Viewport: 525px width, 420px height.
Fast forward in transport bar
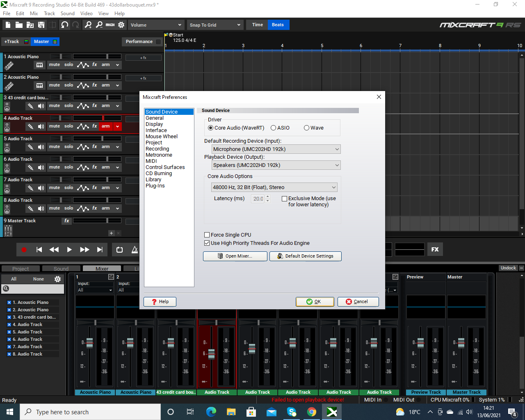84,249
